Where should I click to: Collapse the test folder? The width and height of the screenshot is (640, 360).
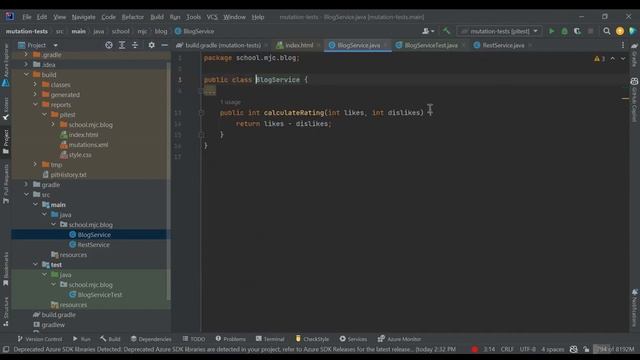pyautogui.click(x=36, y=264)
